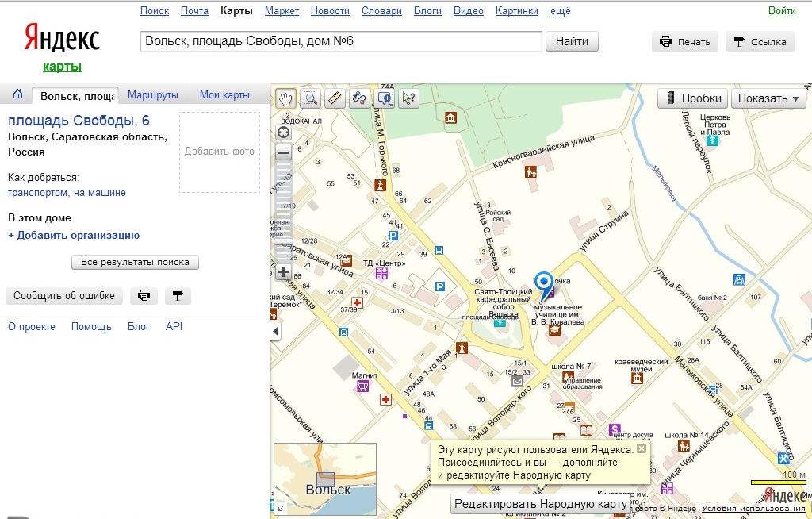Select the hand pan tool

coord(285,98)
